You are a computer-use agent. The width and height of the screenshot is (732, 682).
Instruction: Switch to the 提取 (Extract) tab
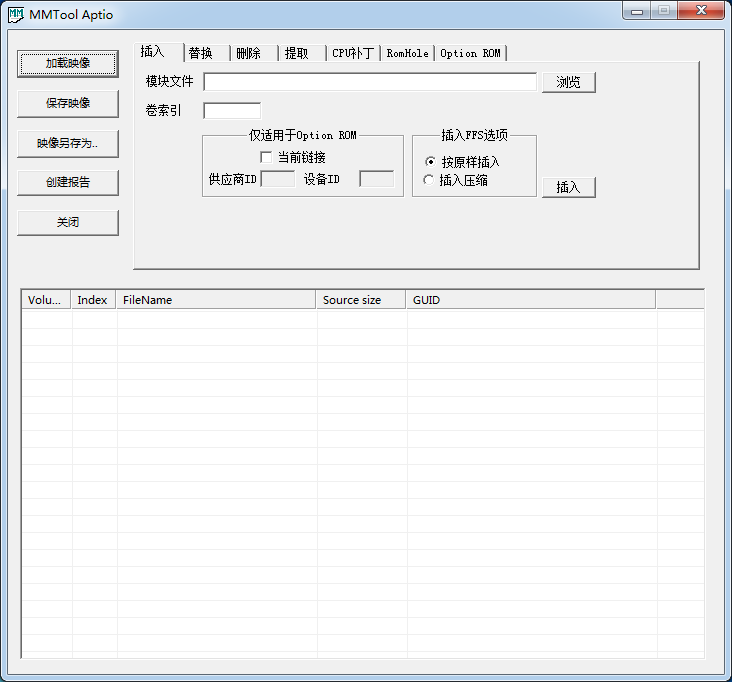[x=303, y=53]
